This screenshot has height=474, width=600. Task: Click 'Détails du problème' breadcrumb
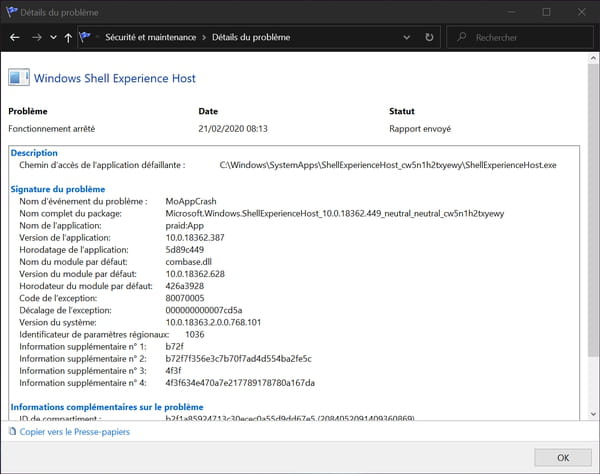point(251,37)
